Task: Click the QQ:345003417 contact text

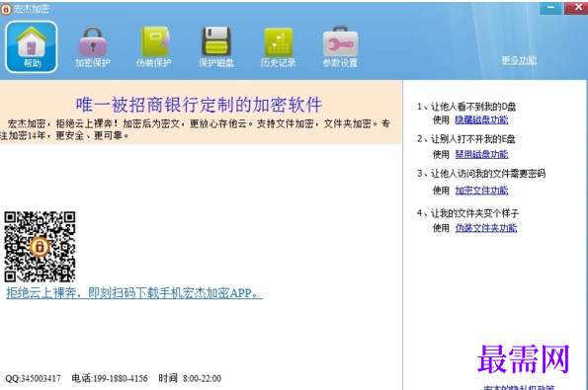Action: (x=33, y=378)
